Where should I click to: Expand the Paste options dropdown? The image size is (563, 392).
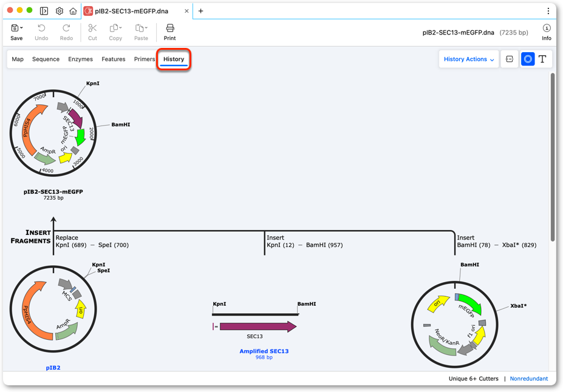click(141, 29)
